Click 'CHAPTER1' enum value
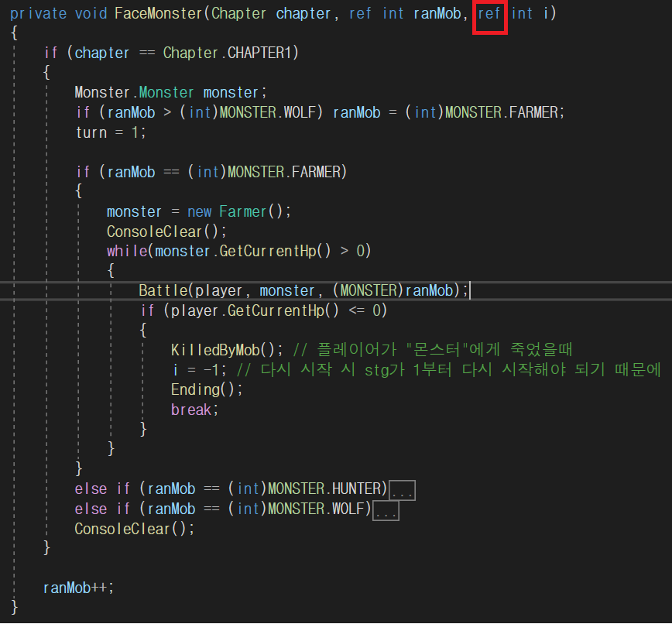The image size is (672, 624). tap(259, 53)
